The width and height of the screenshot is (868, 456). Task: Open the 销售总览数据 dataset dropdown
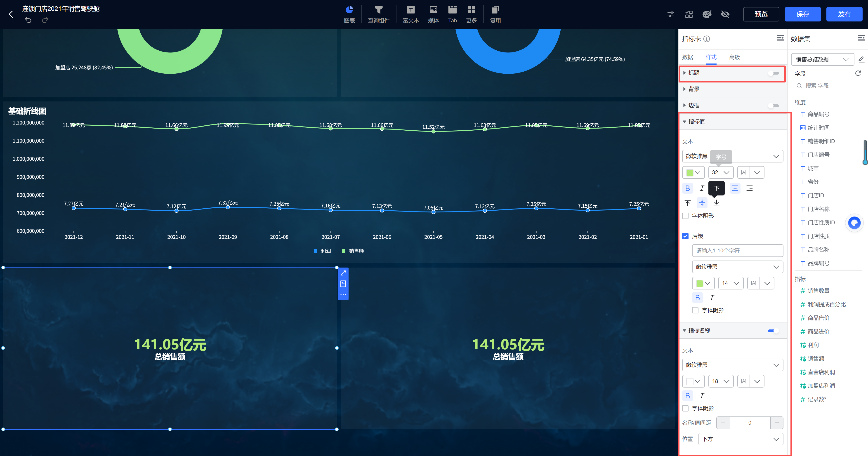[822, 60]
